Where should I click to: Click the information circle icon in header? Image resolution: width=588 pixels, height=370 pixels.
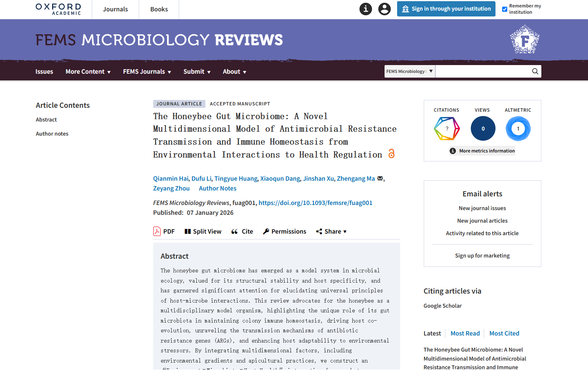(x=365, y=9)
